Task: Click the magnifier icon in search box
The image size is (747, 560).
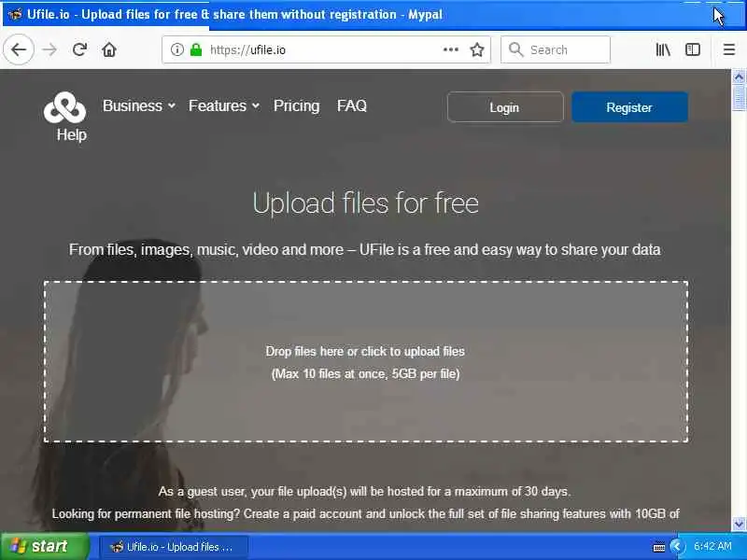Action: pos(515,49)
